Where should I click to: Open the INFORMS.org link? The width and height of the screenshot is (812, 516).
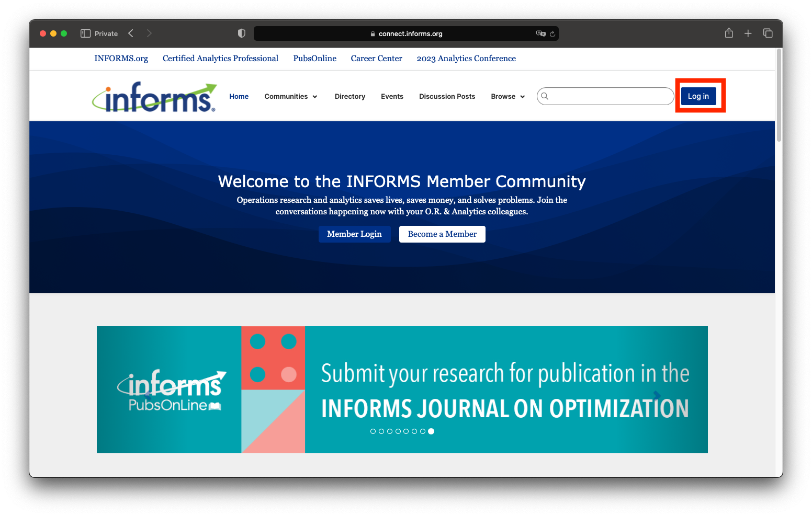click(121, 59)
